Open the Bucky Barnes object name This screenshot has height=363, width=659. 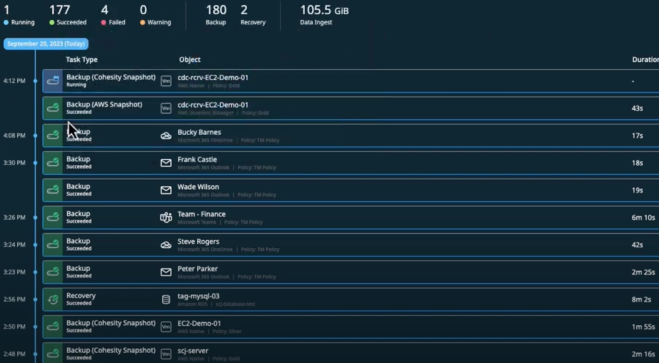(x=199, y=132)
